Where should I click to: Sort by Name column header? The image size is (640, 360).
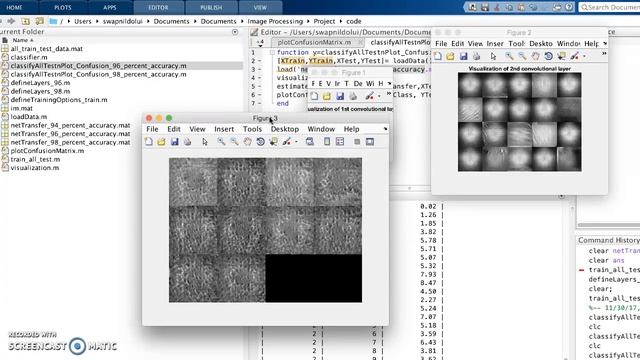click(20, 40)
